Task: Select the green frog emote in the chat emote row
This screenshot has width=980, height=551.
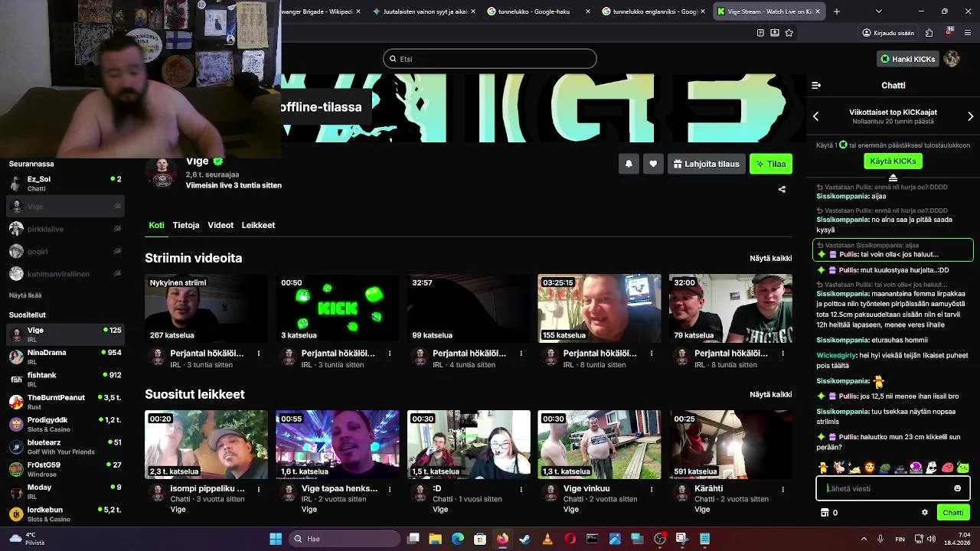Action: [885, 467]
